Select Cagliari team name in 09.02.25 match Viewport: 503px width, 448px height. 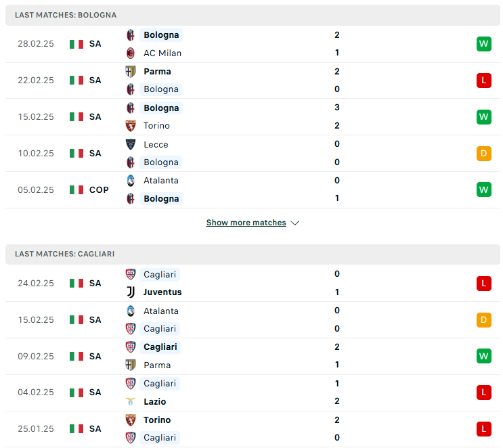(x=160, y=347)
